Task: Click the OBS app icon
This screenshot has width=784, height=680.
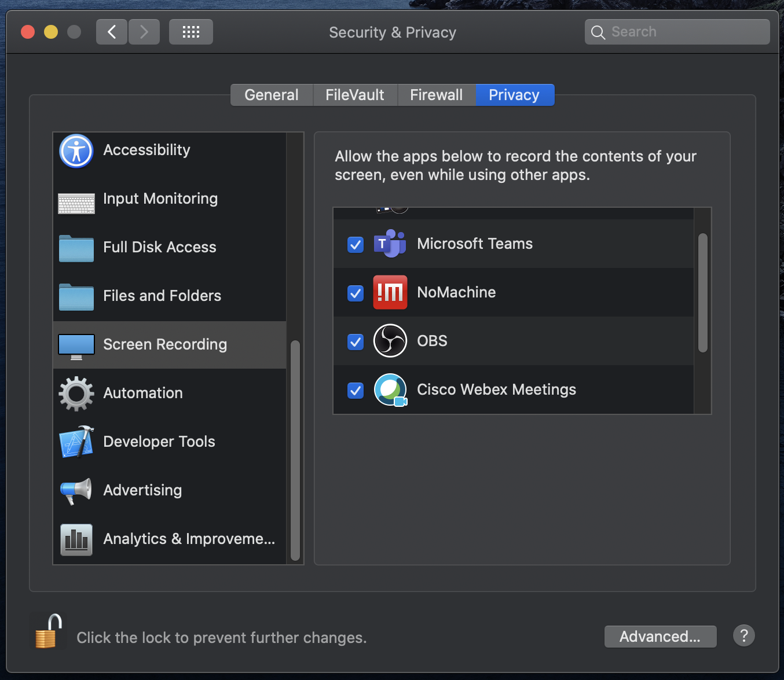Action: (390, 341)
